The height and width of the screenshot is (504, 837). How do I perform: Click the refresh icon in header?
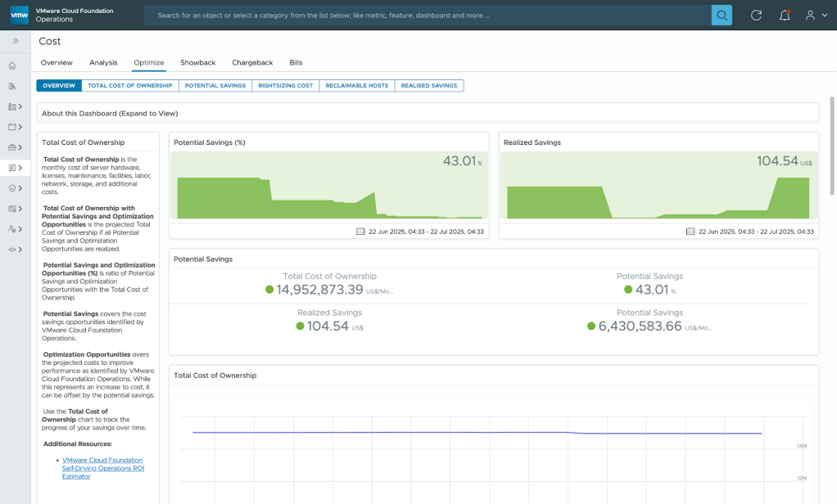[757, 15]
